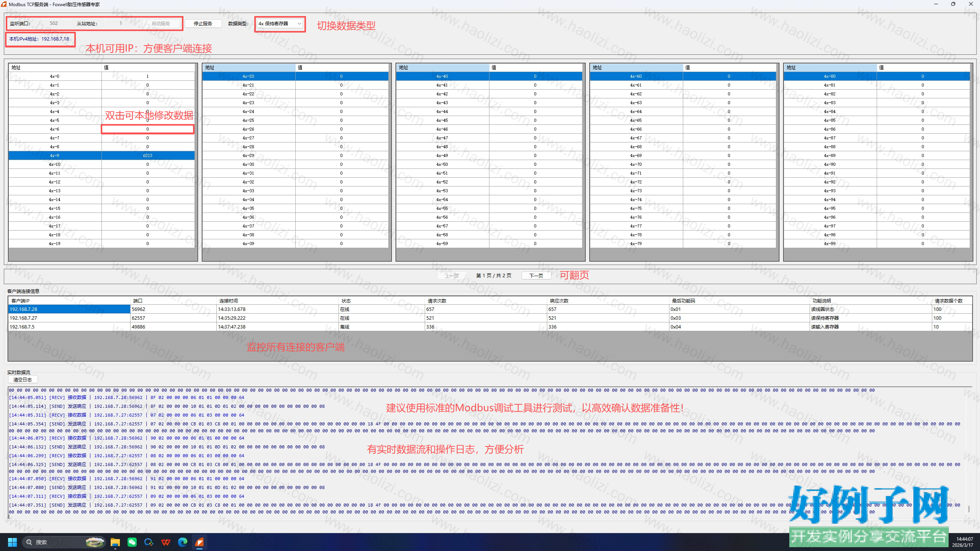Select register address 4x-99

[x=830, y=244]
